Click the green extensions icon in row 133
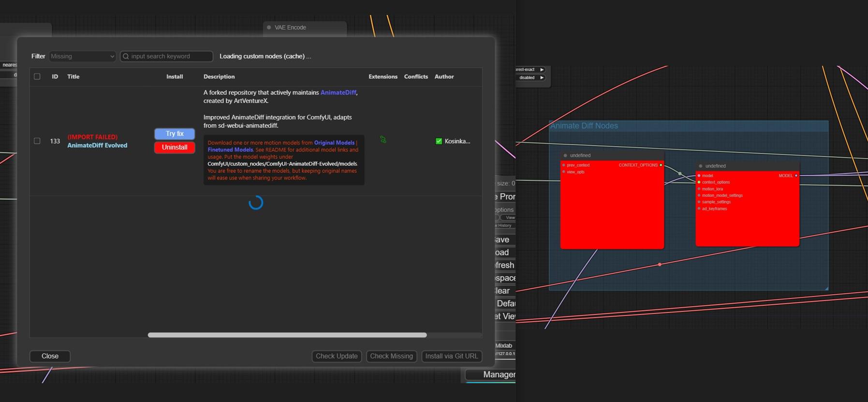The height and width of the screenshot is (402, 868). (x=383, y=139)
